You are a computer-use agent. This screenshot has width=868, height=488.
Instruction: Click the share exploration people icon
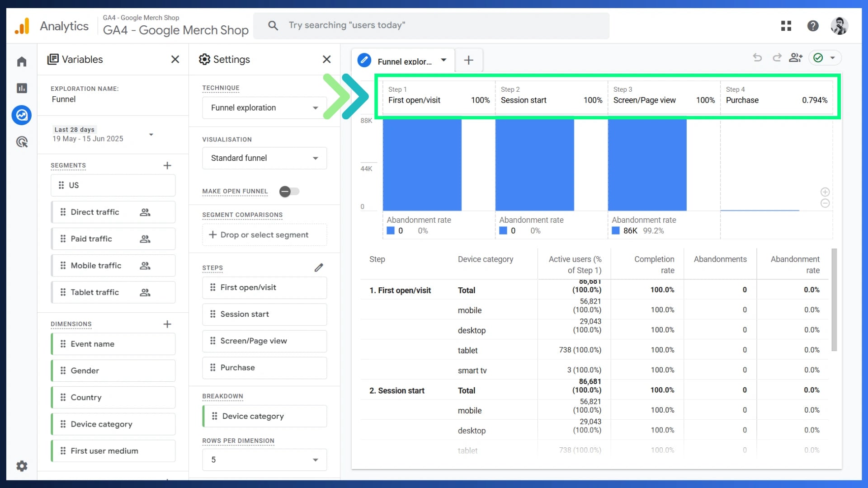pos(795,58)
